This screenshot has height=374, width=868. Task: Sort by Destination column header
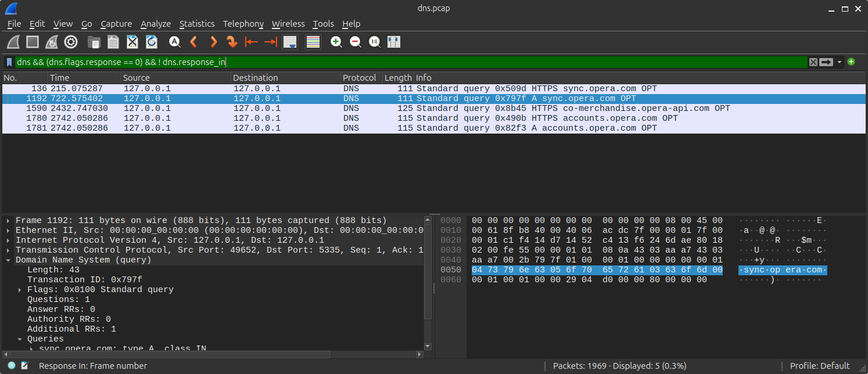click(286, 78)
